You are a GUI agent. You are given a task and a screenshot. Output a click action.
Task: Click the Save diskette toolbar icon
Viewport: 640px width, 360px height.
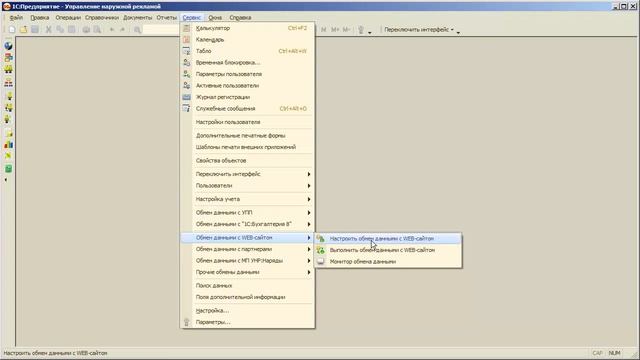(x=35, y=29)
